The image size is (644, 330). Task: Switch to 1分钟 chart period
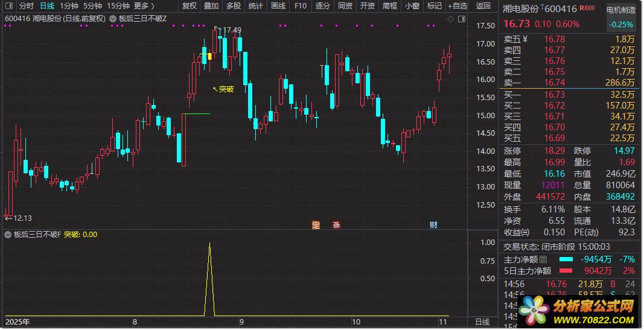pos(69,6)
